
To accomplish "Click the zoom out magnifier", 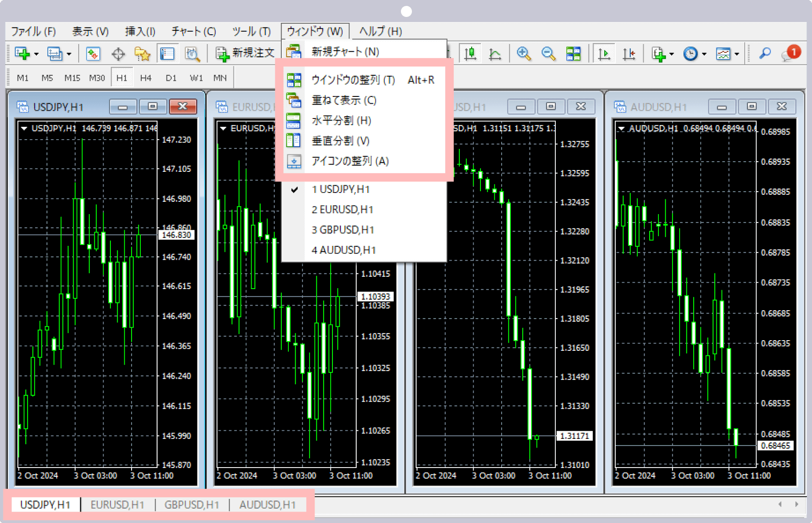I will click(x=548, y=54).
